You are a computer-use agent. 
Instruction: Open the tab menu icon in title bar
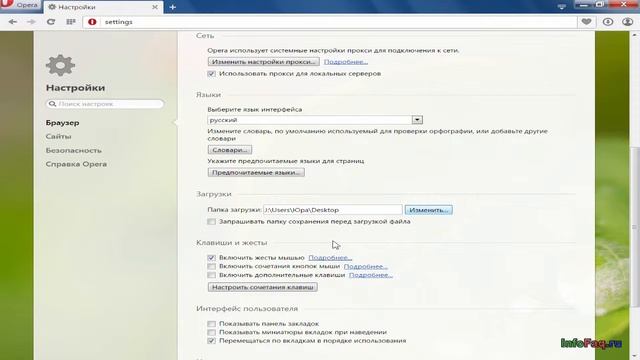click(x=562, y=7)
